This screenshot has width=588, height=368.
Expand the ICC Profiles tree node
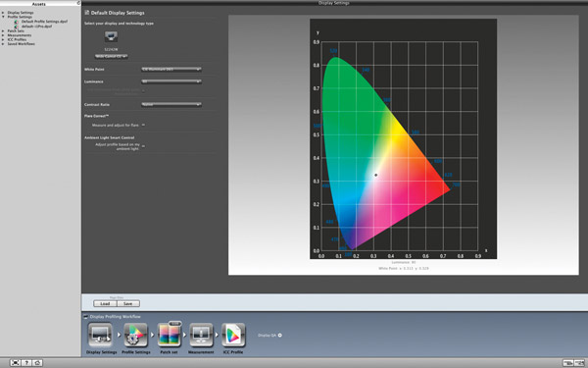point(3,39)
